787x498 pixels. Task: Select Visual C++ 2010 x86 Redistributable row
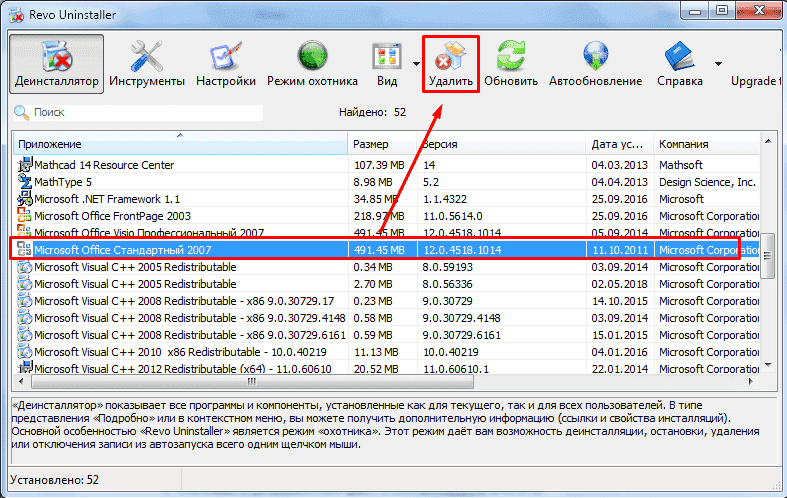click(386, 352)
